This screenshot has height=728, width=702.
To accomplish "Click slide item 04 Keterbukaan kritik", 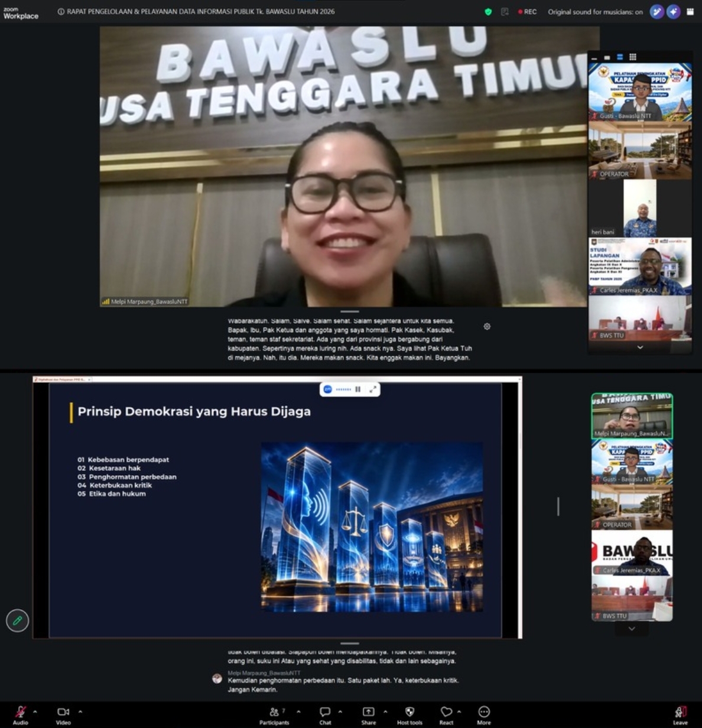I will coord(114,485).
